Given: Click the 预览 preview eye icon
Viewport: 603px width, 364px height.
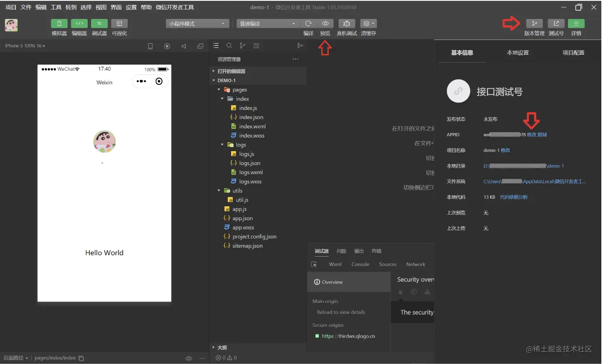Looking at the screenshot, I should coord(325,23).
